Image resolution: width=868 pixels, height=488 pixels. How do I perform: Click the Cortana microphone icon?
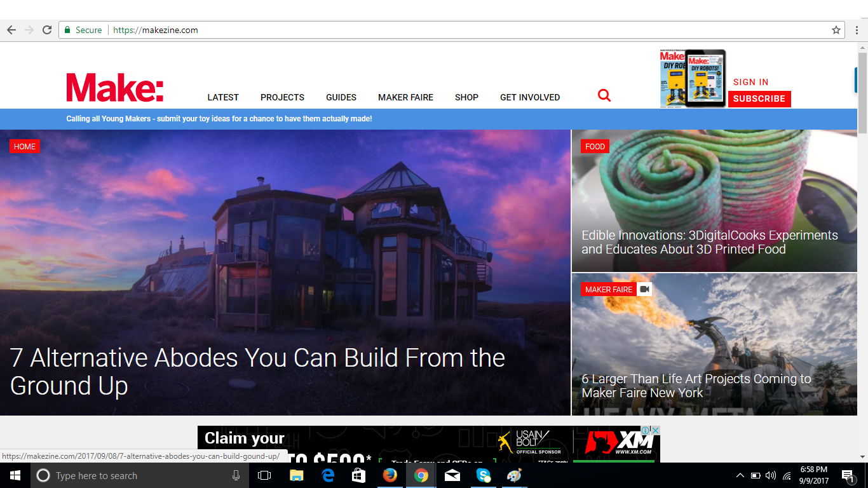coord(236,475)
